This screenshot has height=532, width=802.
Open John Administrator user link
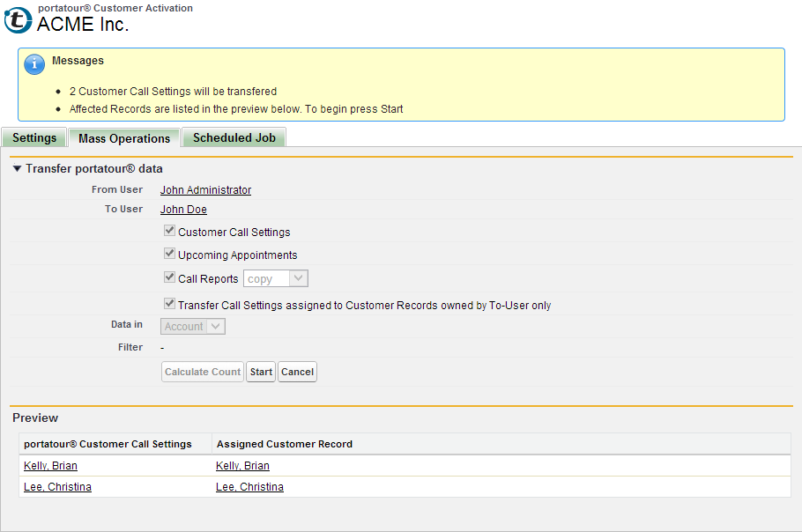pyautogui.click(x=205, y=190)
